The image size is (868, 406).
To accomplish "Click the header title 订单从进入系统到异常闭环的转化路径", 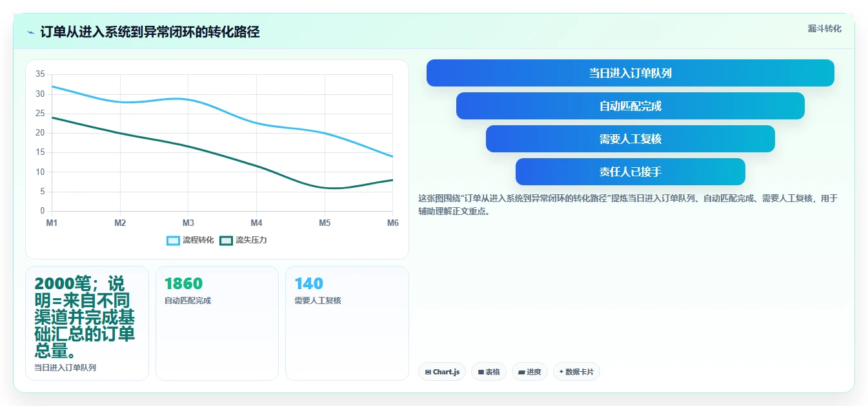I will [150, 32].
